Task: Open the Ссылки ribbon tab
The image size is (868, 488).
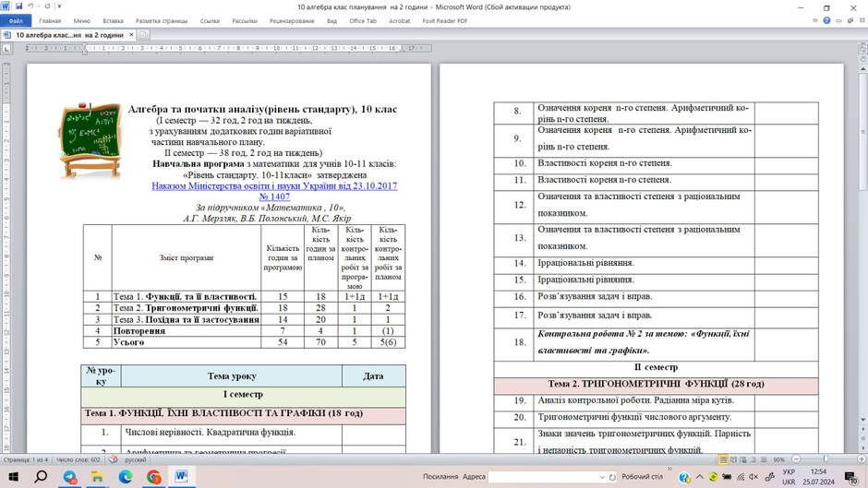Action: point(210,21)
